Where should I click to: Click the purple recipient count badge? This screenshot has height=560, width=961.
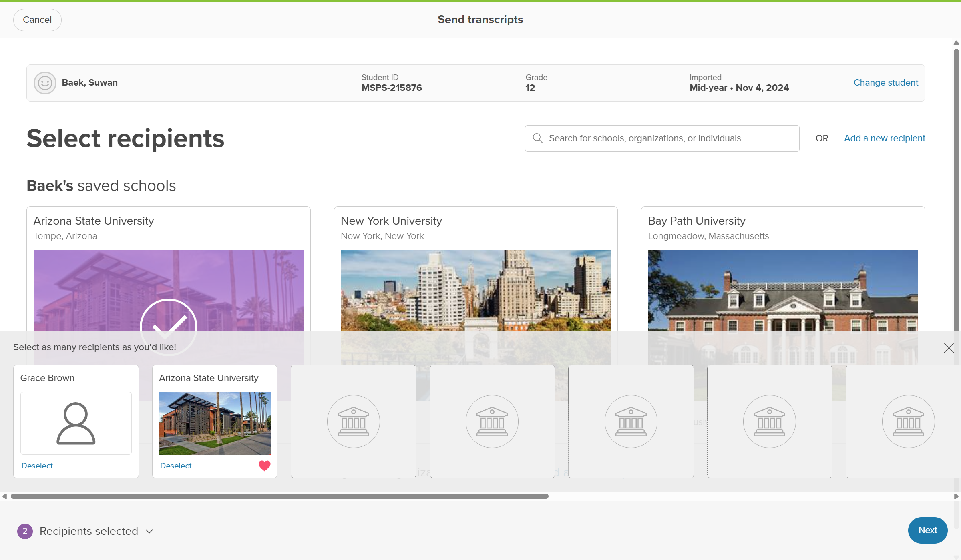click(25, 531)
